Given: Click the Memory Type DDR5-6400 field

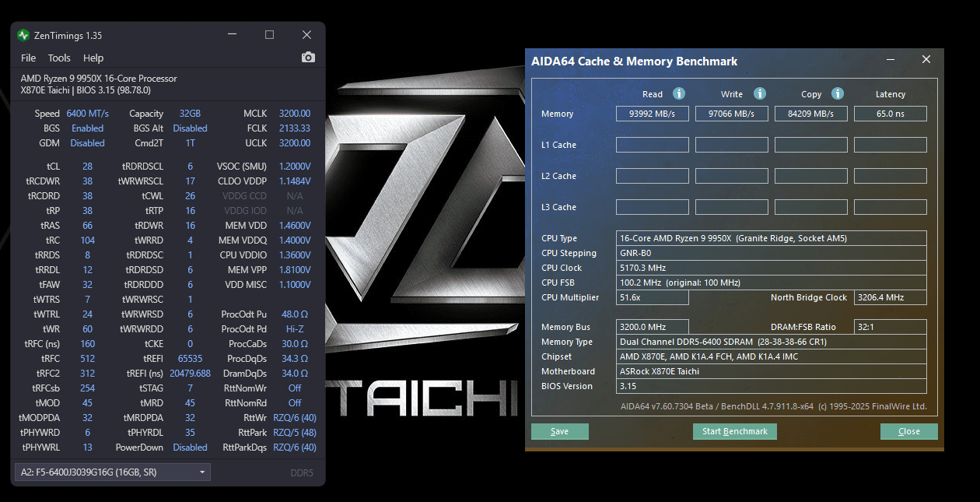Looking at the screenshot, I should (772, 342).
